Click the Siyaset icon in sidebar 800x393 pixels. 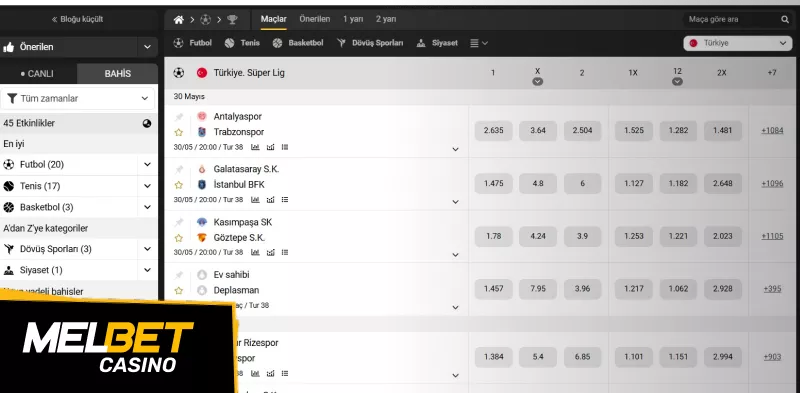pyautogui.click(x=9, y=270)
